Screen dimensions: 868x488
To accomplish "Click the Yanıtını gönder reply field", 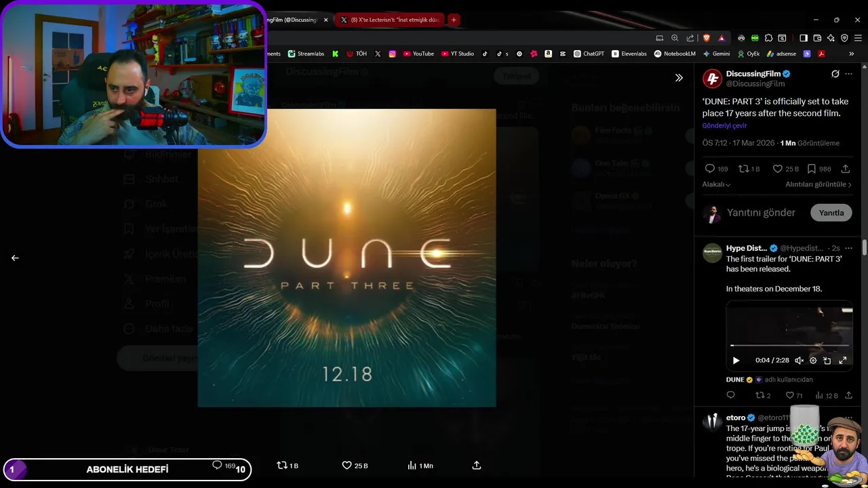I will [x=761, y=213].
